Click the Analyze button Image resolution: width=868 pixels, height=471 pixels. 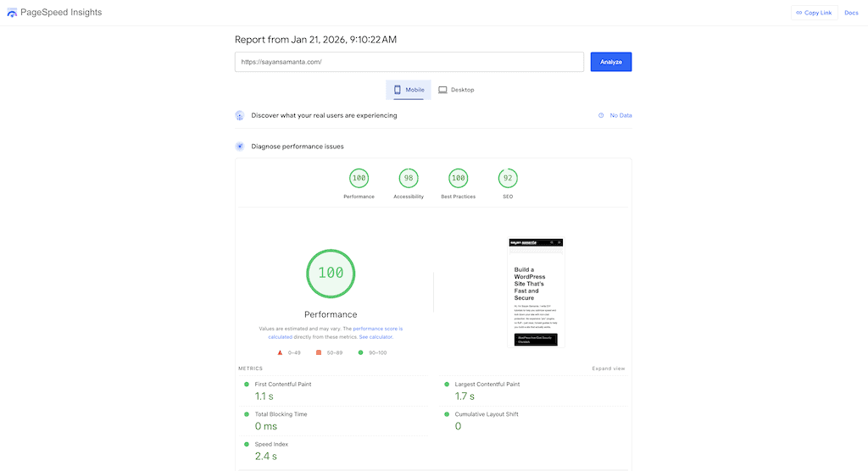pyautogui.click(x=610, y=62)
